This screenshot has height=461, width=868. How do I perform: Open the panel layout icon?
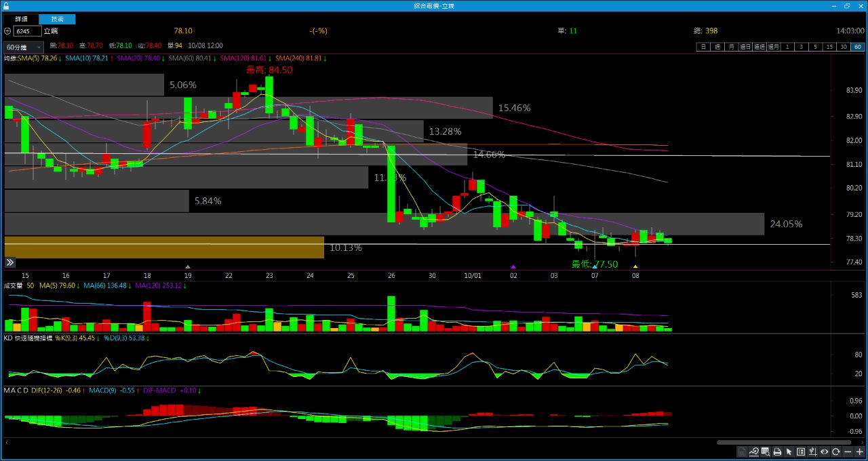coord(801,452)
